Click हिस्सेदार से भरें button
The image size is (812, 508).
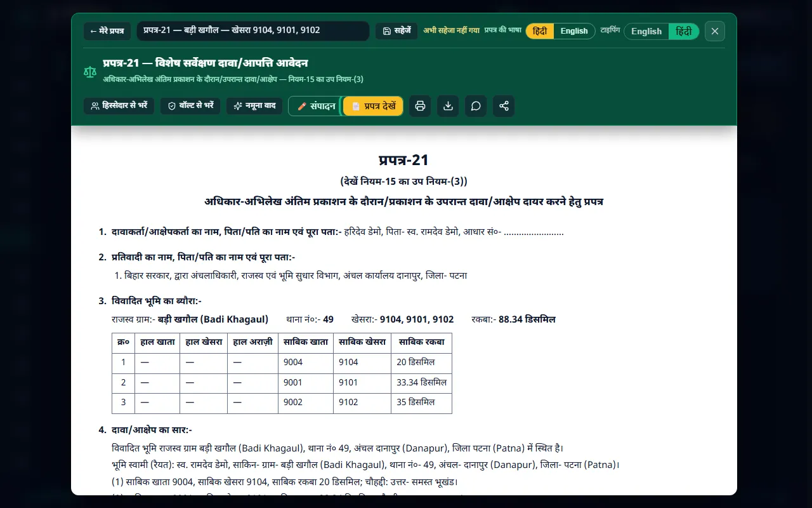click(119, 106)
